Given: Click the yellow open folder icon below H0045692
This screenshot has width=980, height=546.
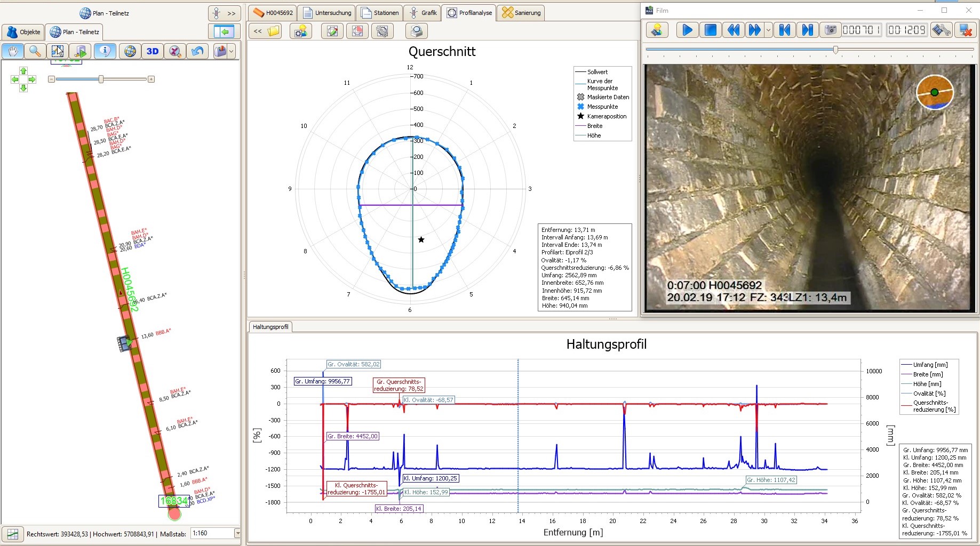Looking at the screenshot, I should (x=273, y=31).
